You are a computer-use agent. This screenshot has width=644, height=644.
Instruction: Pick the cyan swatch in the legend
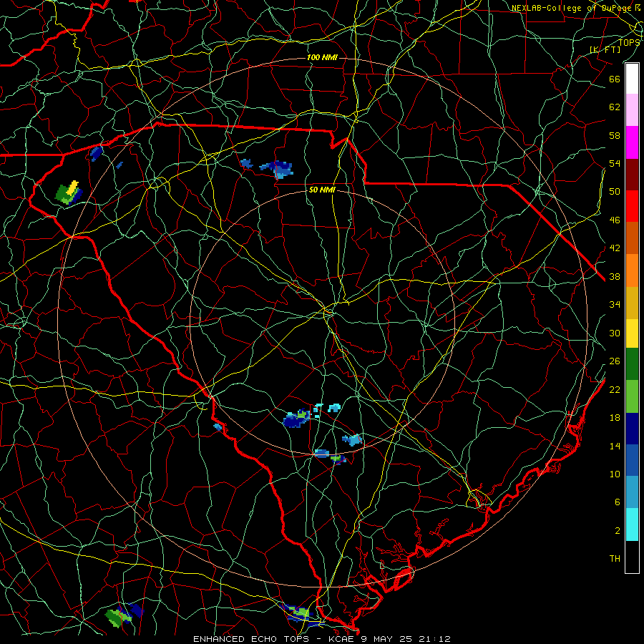(632, 525)
